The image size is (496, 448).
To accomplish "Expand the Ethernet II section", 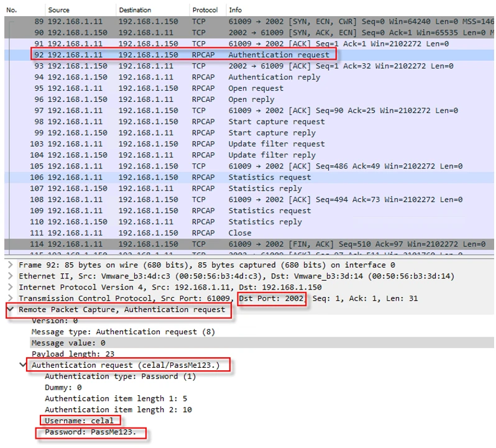I will [9, 276].
